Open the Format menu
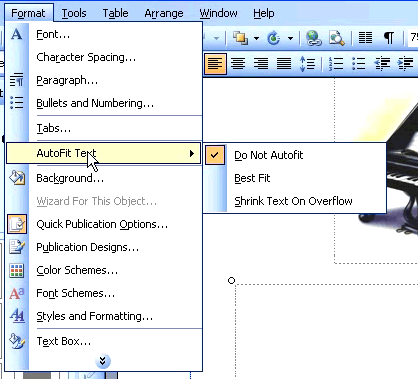This screenshot has width=418, height=379. click(29, 13)
